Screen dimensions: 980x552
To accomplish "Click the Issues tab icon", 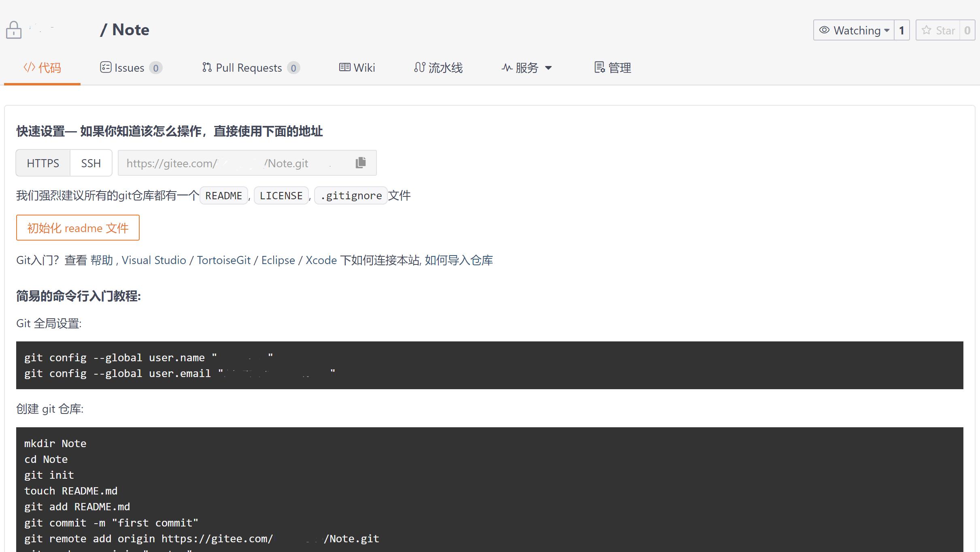I will coord(105,67).
